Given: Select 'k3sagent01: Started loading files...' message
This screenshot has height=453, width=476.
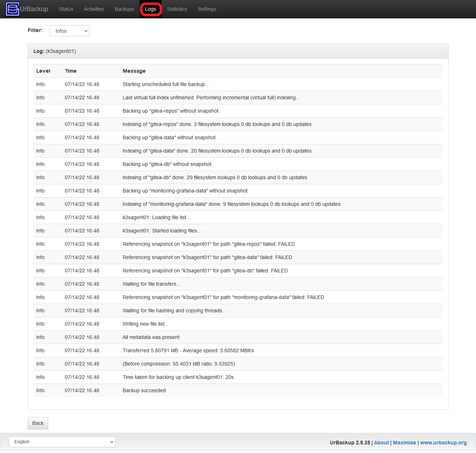Looking at the screenshot, I should (x=162, y=231).
